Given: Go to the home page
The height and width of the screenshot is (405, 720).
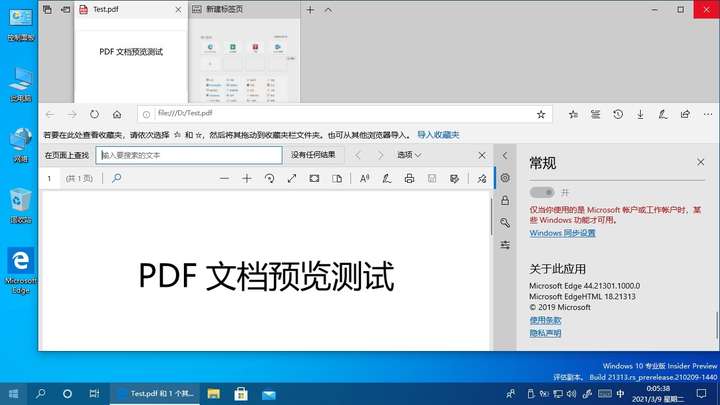Looking at the screenshot, I should coord(117,114).
